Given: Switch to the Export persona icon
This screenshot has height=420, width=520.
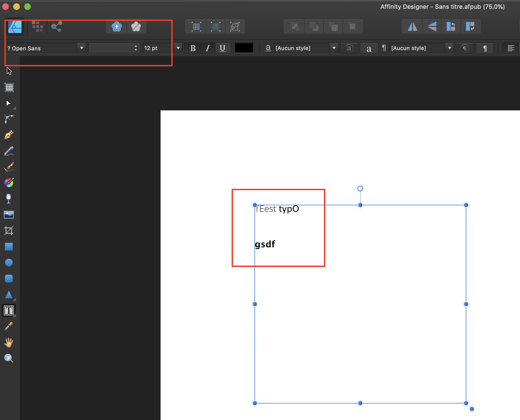Looking at the screenshot, I should pos(56,26).
